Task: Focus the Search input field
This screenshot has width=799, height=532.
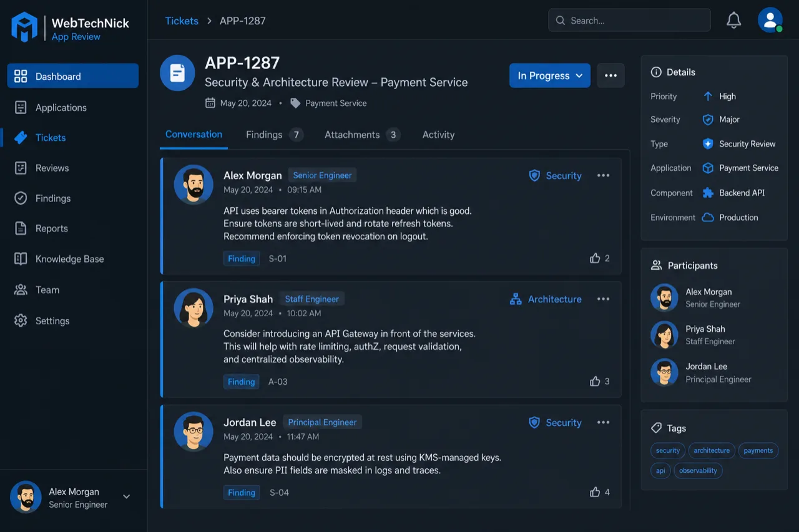Action: 629,21
